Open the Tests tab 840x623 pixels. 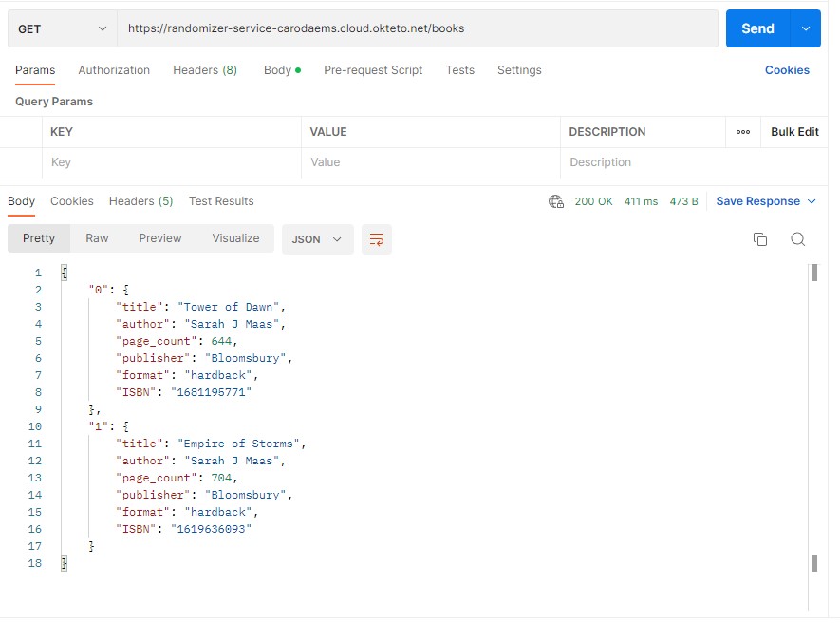tap(459, 69)
